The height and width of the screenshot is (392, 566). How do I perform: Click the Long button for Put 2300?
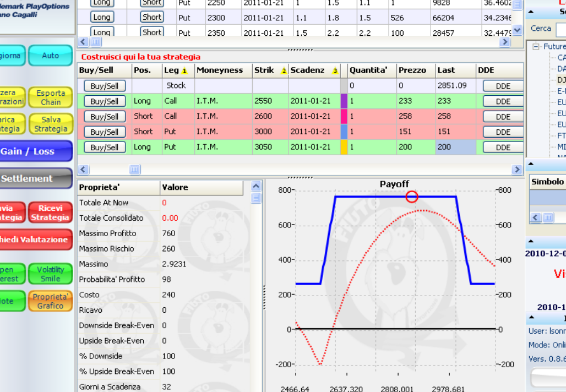click(102, 17)
